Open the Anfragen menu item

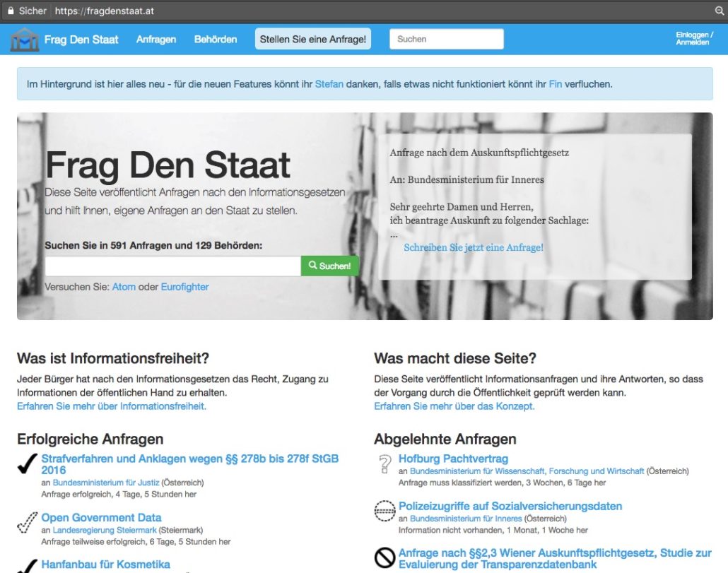point(156,40)
